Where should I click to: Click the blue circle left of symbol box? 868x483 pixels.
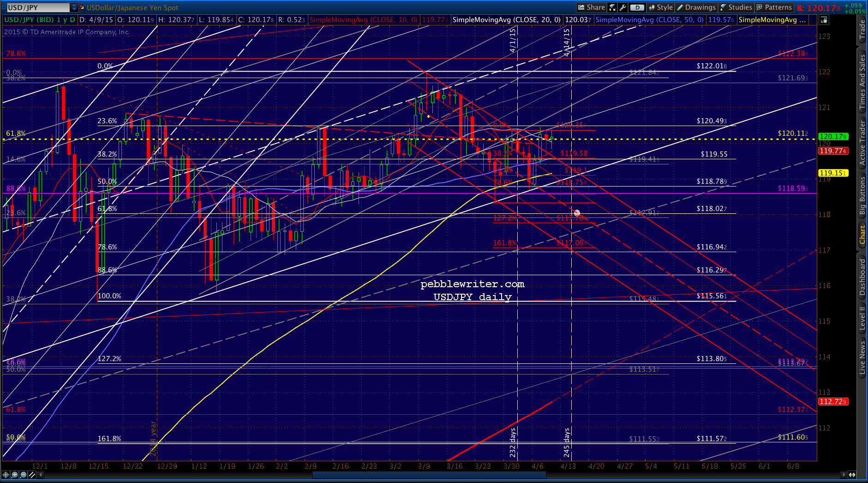[x=3, y=7]
